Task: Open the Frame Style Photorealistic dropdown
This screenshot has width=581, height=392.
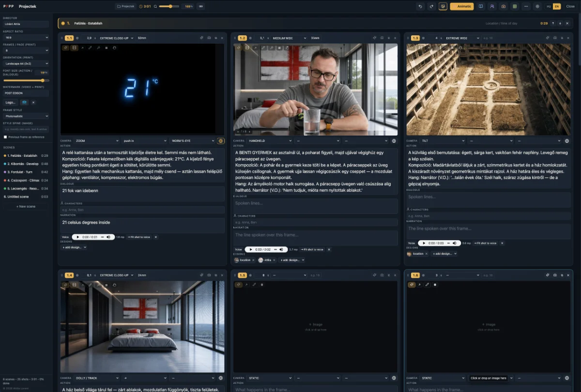Action: (26, 116)
